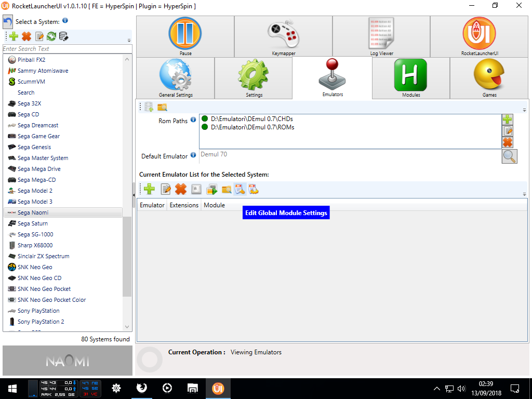Click the blue back arrow beside Select a System
Screen dimensions: 532x399
(8, 22)
